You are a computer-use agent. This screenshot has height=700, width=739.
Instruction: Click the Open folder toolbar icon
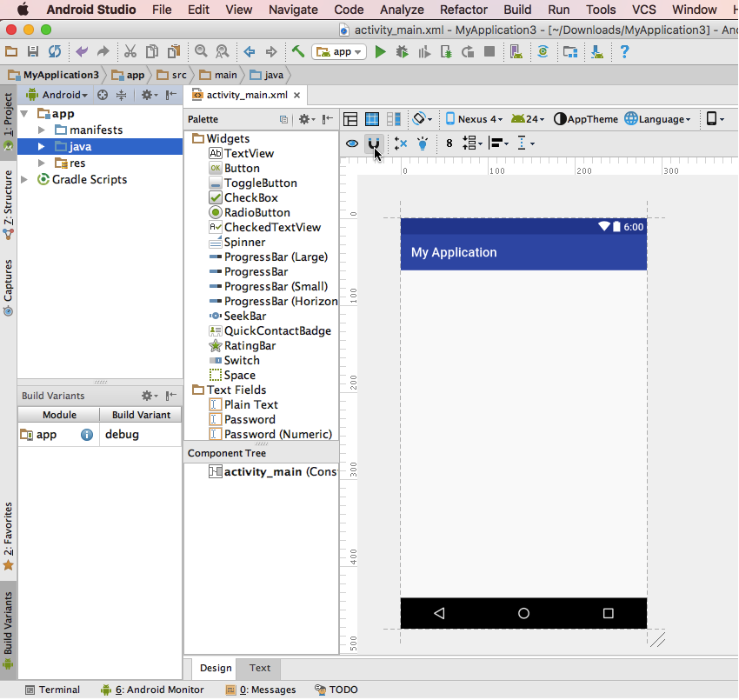click(11, 52)
